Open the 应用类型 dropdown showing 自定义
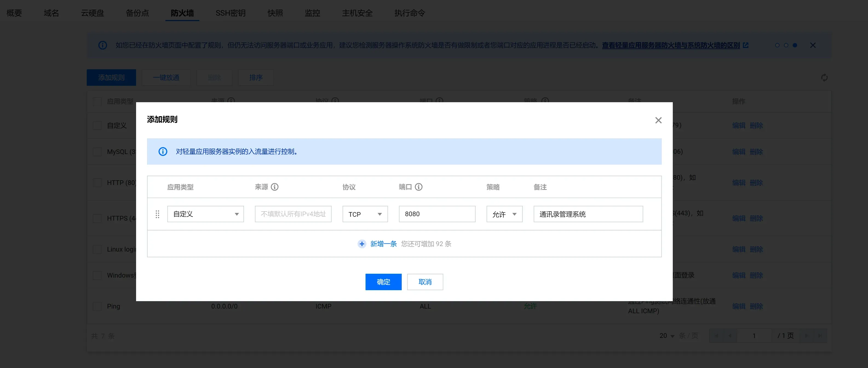This screenshot has width=868, height=368. [206, 214]
